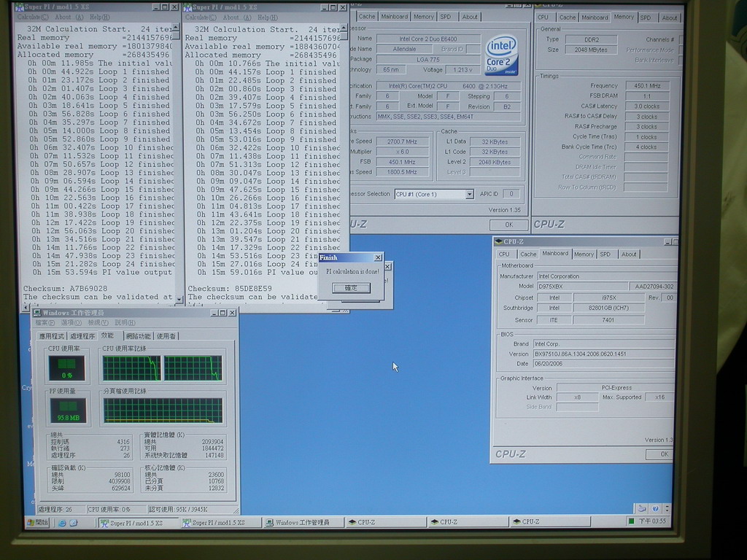Image resolution: width=747 pixels, height=560 pixels.
Task: Click the '95.8 MB' PF usage gauge in Task Manager
Action: coord(68,411)
